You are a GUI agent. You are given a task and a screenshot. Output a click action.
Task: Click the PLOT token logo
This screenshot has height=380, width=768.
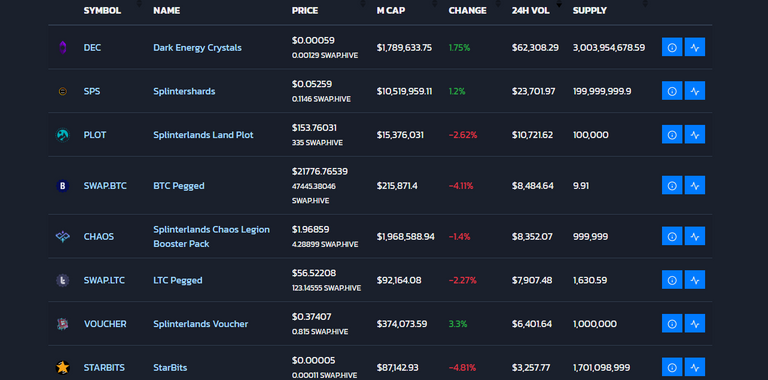coord(62,135)
